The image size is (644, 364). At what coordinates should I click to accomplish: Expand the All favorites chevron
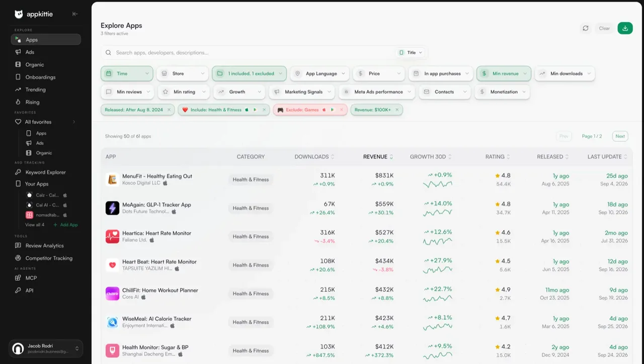[74, 122]
